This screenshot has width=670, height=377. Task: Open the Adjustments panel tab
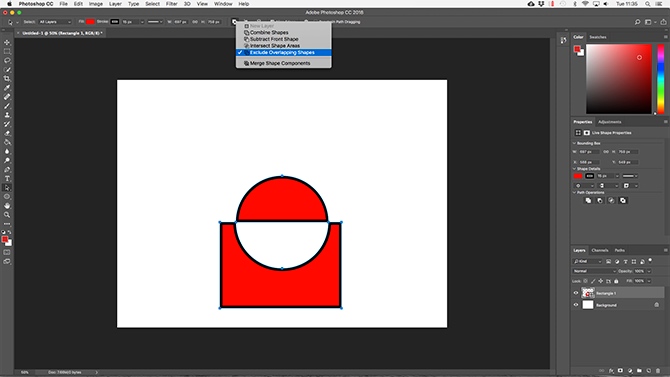pos(610,122)
